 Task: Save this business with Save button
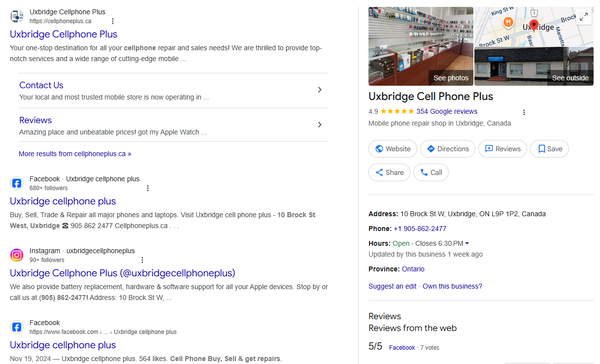(549, 149)
